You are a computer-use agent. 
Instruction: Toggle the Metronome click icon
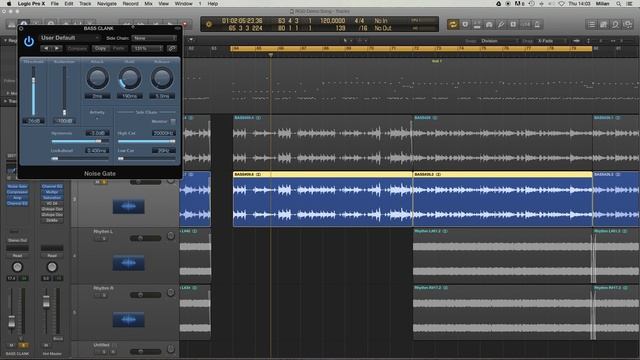(537, 24)
